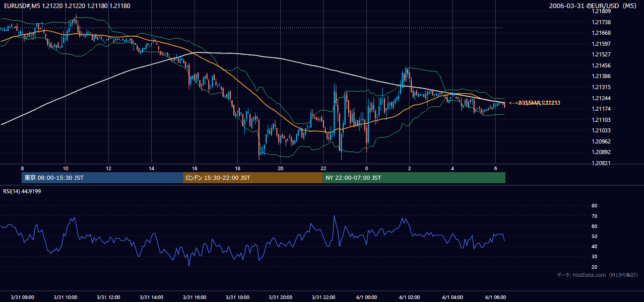The width and height of the screenshot is (644, 302).
Task: Click price axis label 1.20962
Action: click(x=601, y=141)
